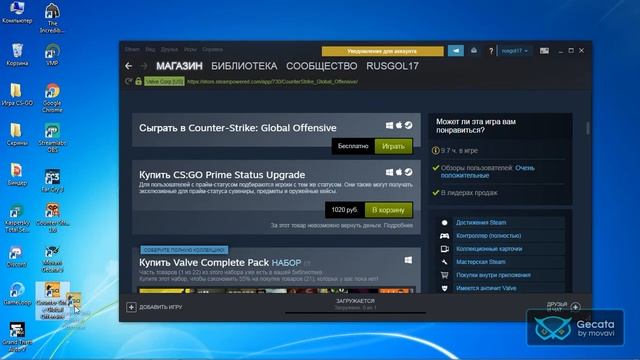The height and width of the screenshot is (360, 640).
Task: Open the Контроллер (полностью) link
Action: [x=489, y=236]
